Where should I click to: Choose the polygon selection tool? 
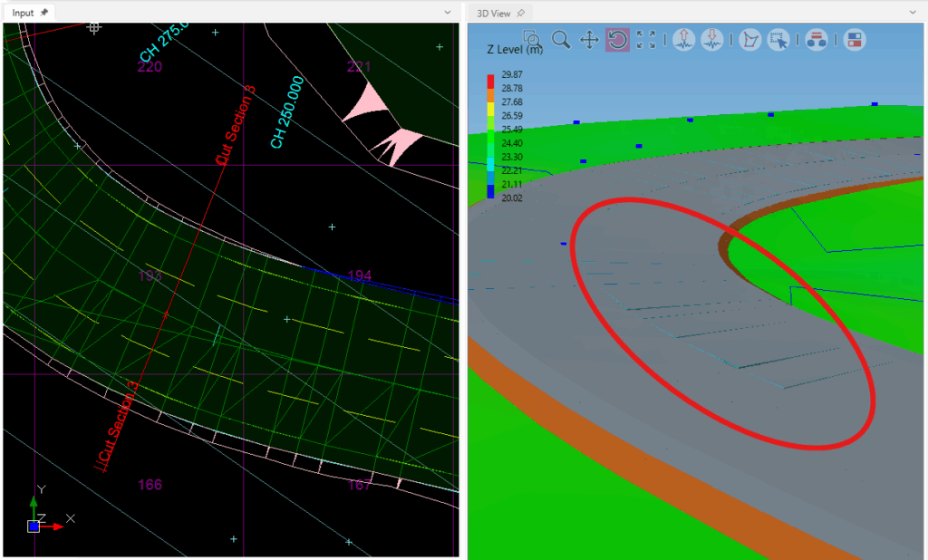tap(752, 40)
